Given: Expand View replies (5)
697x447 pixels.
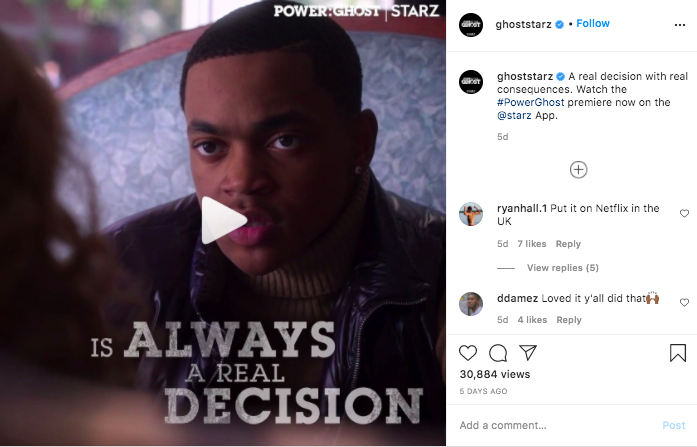Looking at the screenshot, I should [563, 267].
